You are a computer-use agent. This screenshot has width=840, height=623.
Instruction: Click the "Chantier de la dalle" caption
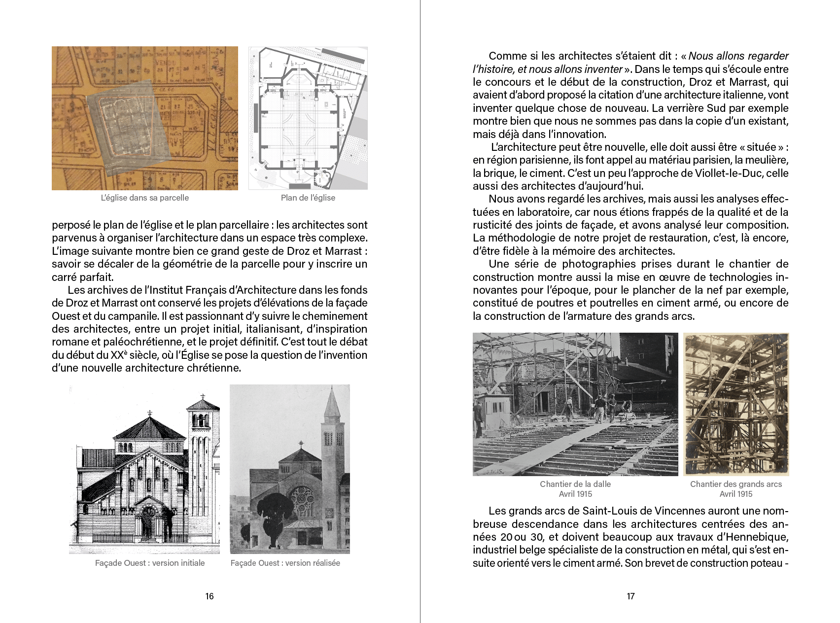coord(575,484)
